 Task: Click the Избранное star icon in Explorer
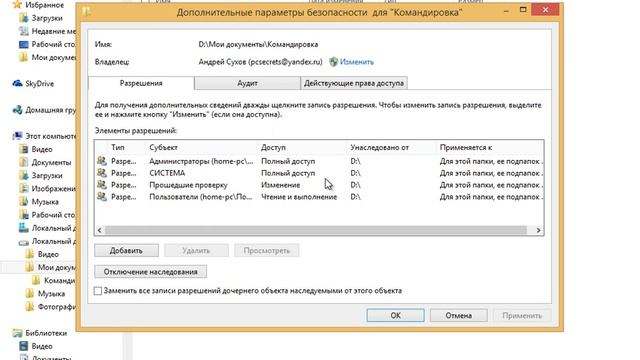pyautogui.click(x=17, y=4)
